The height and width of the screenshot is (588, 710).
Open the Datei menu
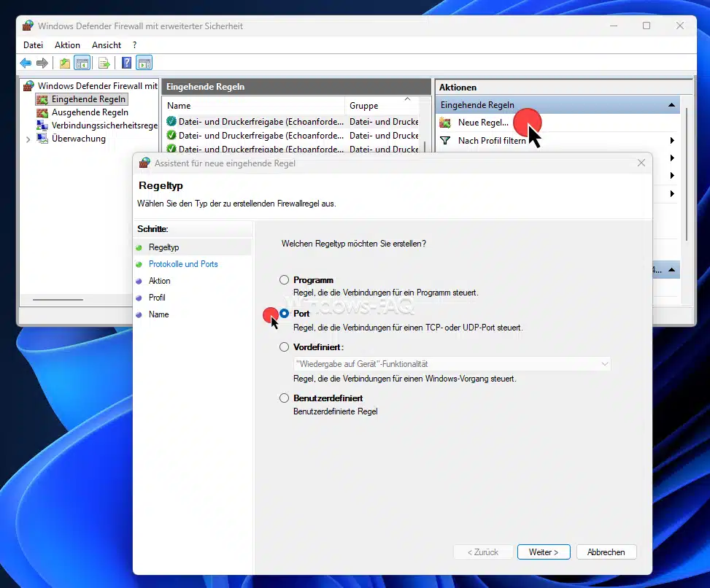click(33, 45)
